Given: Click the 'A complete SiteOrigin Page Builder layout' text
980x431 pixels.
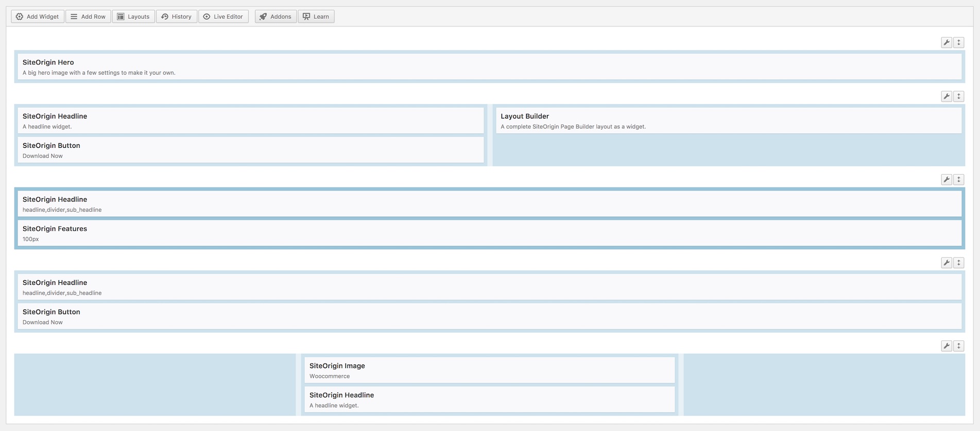Looking at the screenshot, I should point(573,127).
